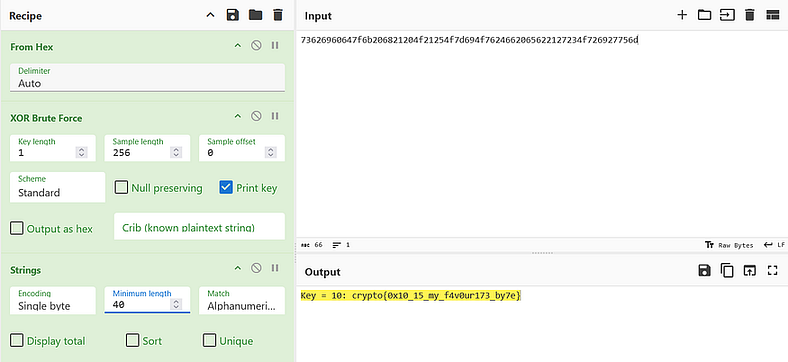Image resolution: width=788 pixels, height=362 pixels.
Task: Load a recipe via the folder icon
Action: (x=255, y=15)
